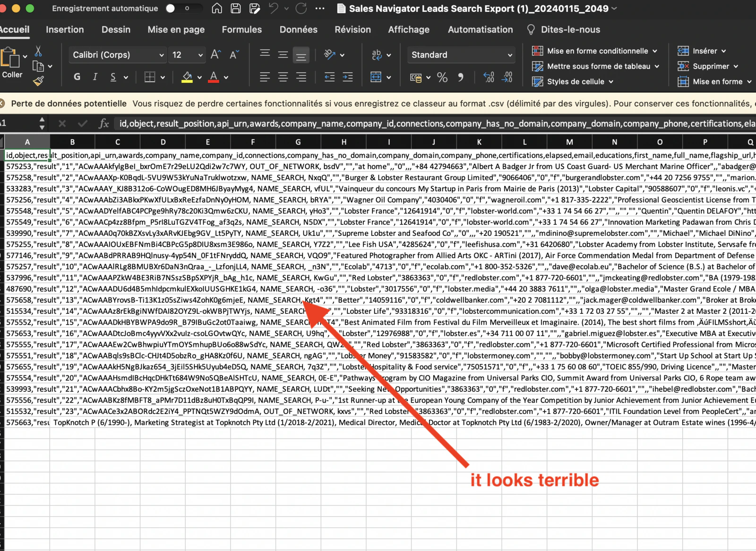Click the Redo circular arrow icon

301,9
